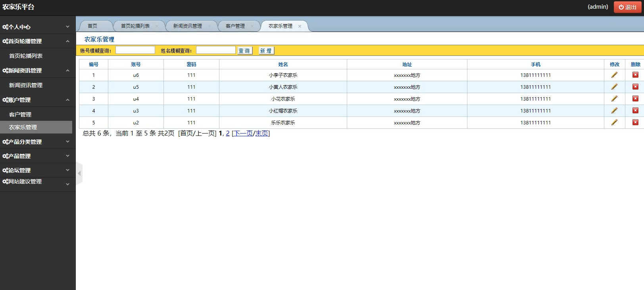
Task: Open 新闻资讯管理 sidebar sub-item
Action: (26, 85)
